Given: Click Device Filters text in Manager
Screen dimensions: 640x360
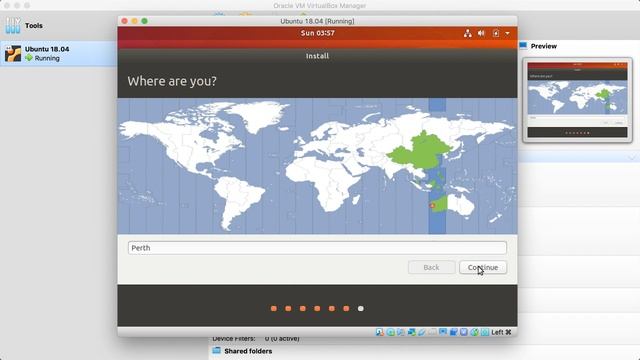Looking at the screenshot, I should click(233, 338).
